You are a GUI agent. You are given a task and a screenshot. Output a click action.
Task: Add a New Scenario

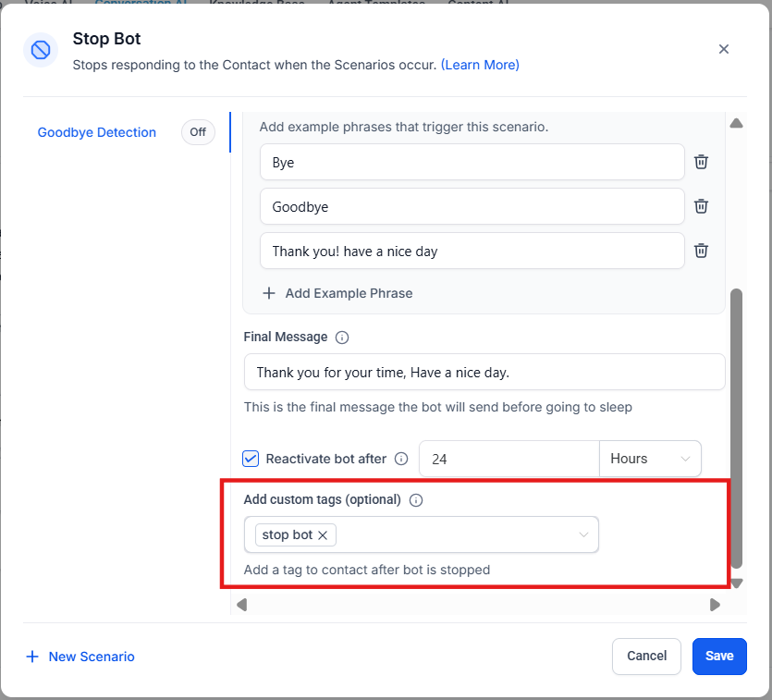point(80,657)
